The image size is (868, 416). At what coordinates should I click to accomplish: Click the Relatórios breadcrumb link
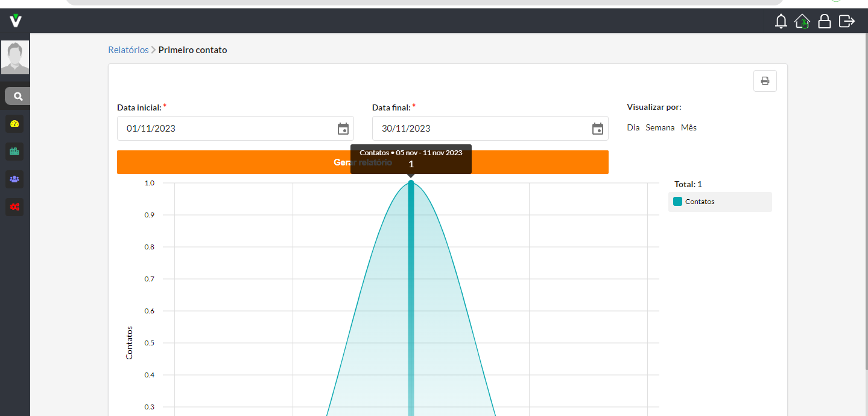(128, 50)
